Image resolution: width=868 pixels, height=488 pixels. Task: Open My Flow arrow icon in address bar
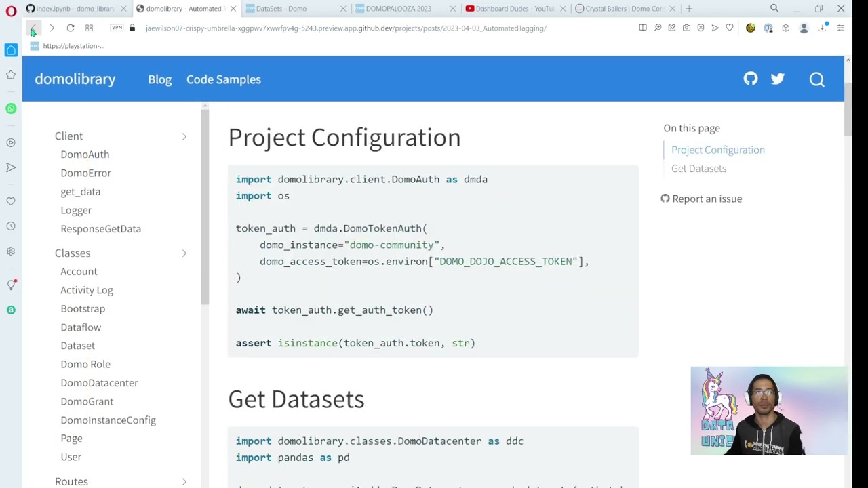tap(715, 28)
